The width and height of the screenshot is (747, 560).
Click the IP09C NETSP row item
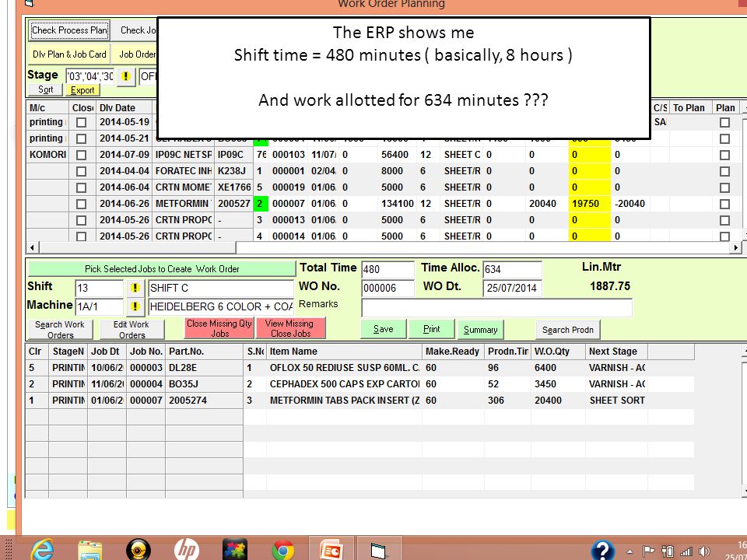(x=184, y=155)
